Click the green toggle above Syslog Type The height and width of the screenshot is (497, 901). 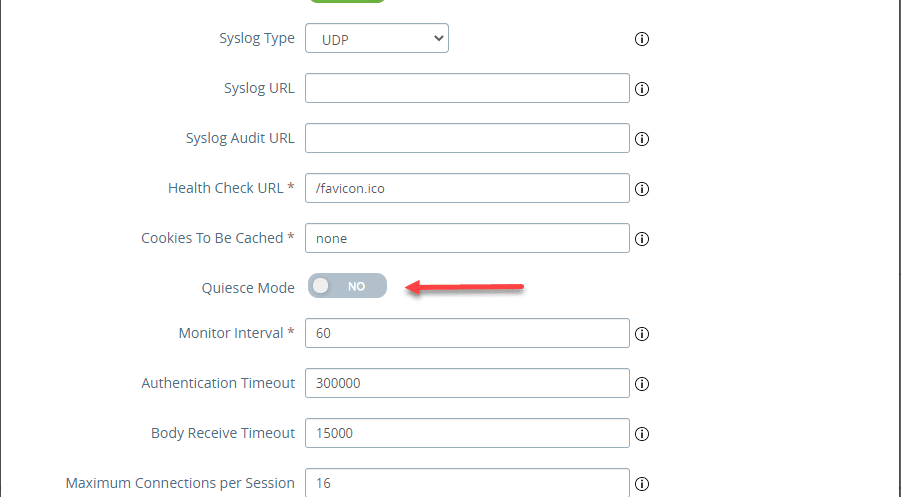pyautogui.click(x=346, y=1)
